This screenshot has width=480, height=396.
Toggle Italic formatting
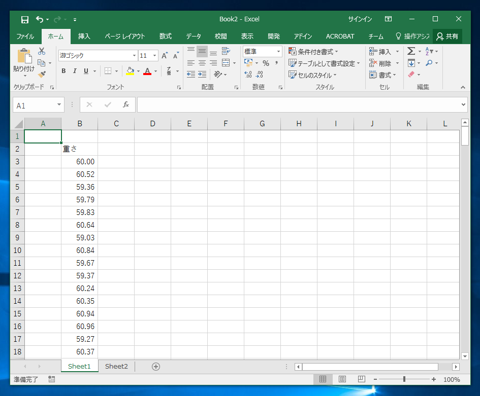75,71
